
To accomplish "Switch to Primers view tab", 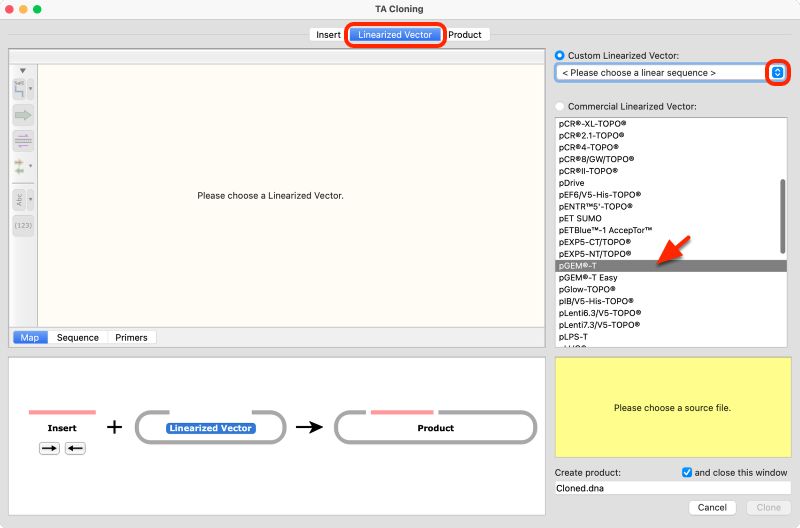I will point(131,337).
